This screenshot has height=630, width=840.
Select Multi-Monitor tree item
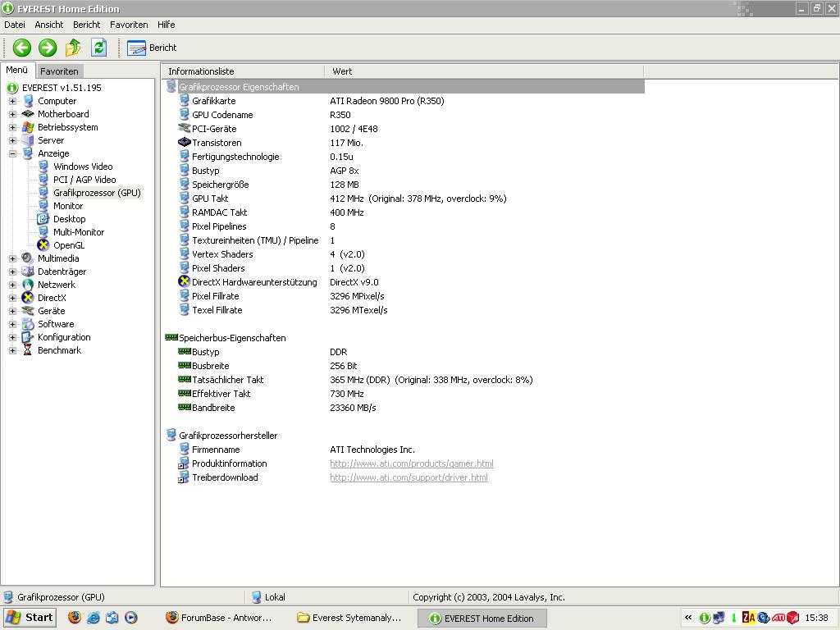point(79,232)
